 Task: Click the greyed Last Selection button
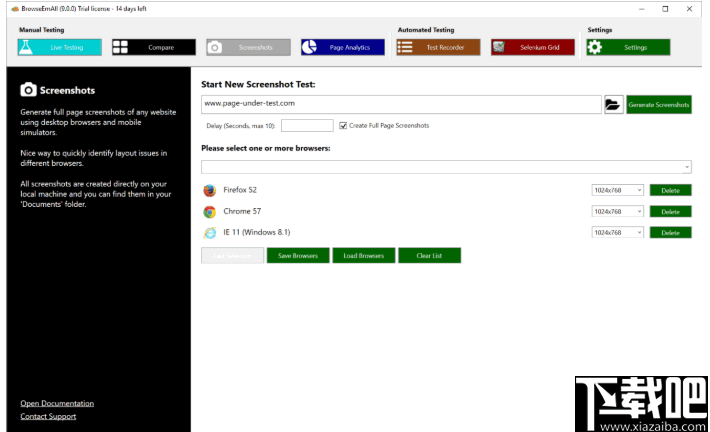[232, 255]
